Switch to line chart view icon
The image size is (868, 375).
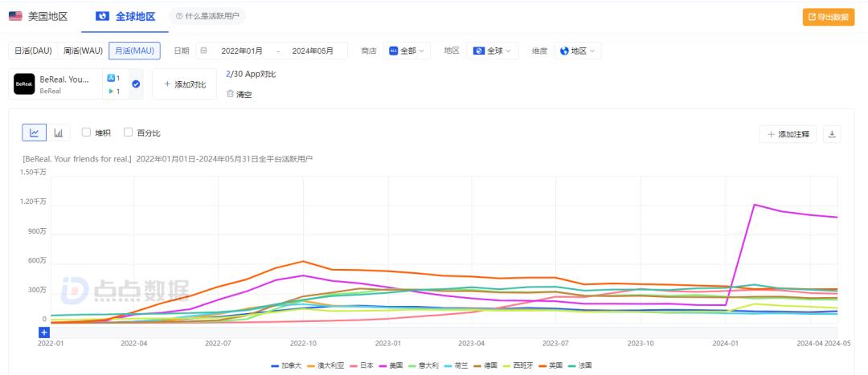(35, 133)
